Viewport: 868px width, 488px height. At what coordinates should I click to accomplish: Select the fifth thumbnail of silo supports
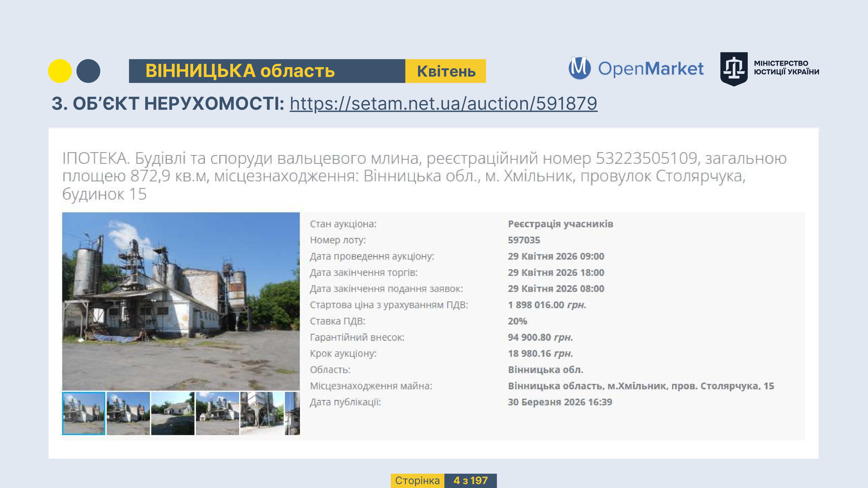(x=262, y=413)
